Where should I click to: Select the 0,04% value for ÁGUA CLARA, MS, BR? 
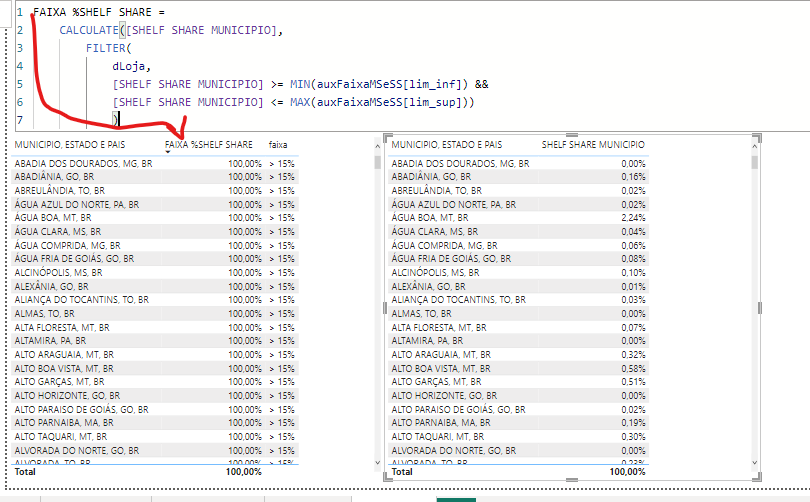click(633, 231)
